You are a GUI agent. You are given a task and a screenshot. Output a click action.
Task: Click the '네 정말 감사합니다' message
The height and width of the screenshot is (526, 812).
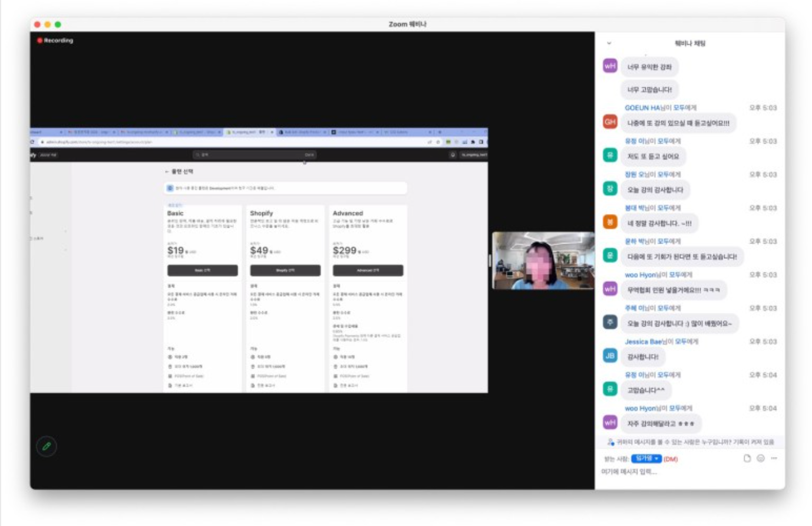(x=659, y=223)
